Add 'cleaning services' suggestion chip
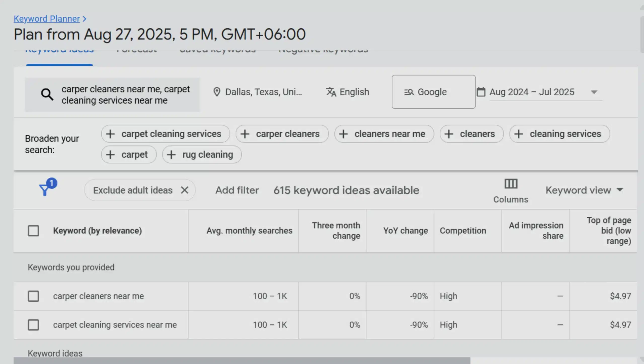 pyautogui.click(x=559, y=134)
